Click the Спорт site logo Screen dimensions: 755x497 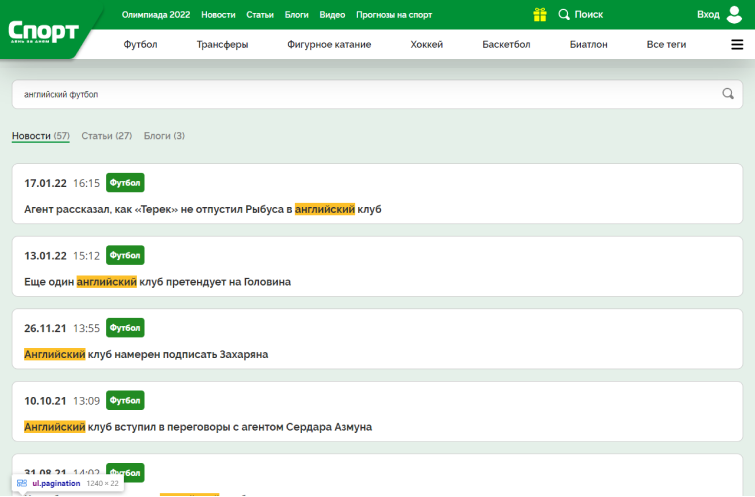coord(43,31)
